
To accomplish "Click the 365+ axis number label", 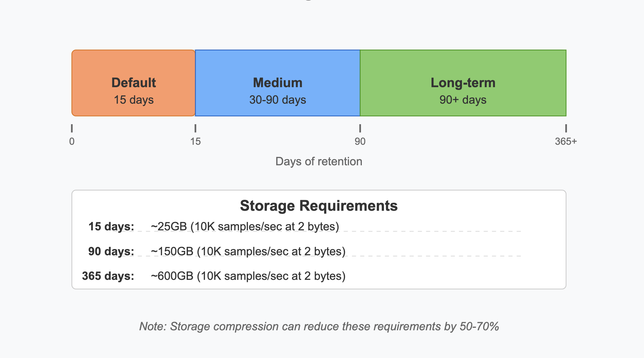I will 566,142.
